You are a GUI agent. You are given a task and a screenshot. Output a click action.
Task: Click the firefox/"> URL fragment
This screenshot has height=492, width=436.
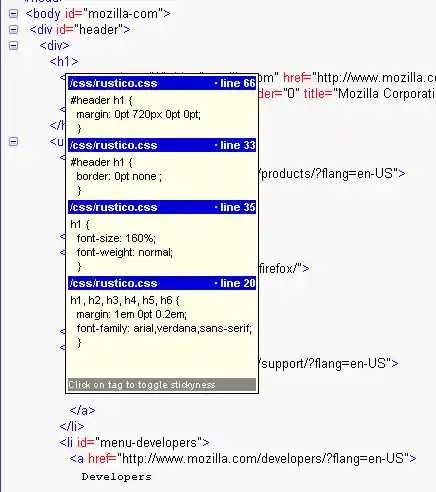tap(284, 268)
